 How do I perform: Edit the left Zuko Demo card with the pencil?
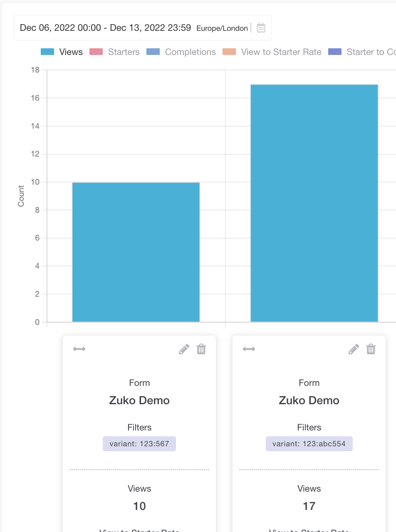click(x=183, y=349)
